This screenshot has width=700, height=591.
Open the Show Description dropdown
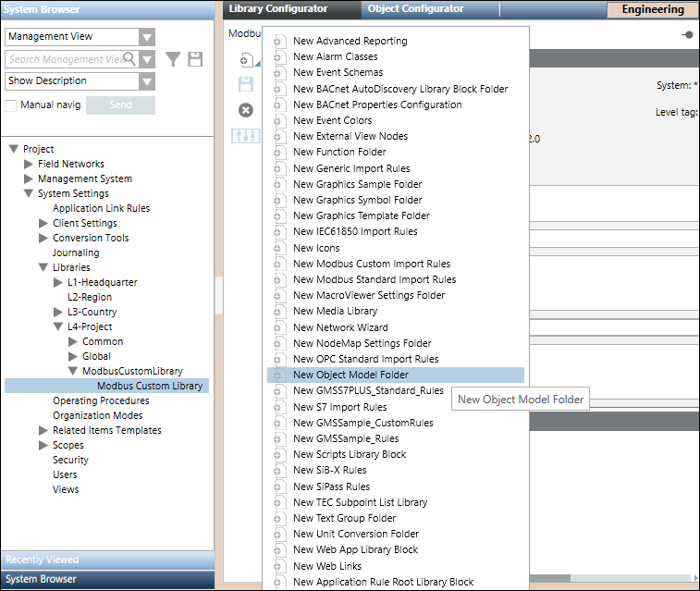click(147, 81)
